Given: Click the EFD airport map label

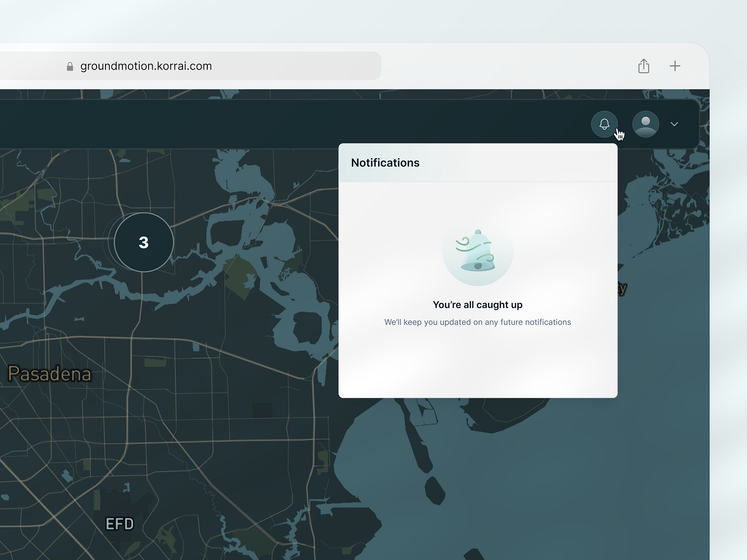Looking at the screenshot, I should click(x=120, y=524).
